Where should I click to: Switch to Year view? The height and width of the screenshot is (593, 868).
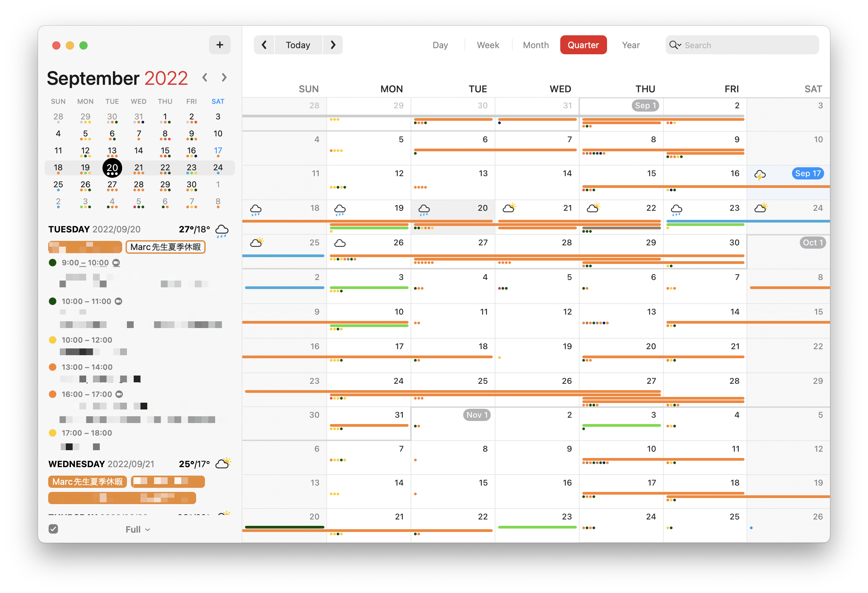click(630, 45)
